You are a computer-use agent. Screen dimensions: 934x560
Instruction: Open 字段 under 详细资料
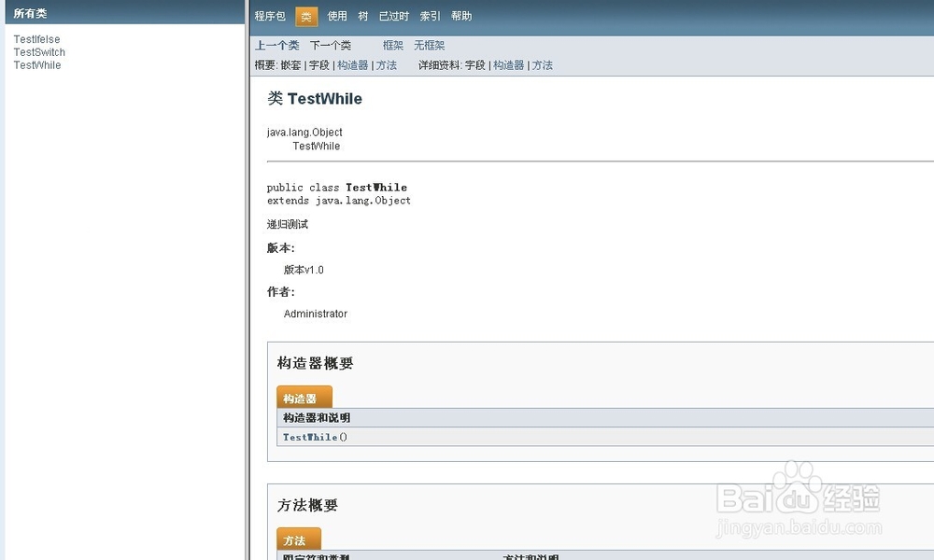474,65
